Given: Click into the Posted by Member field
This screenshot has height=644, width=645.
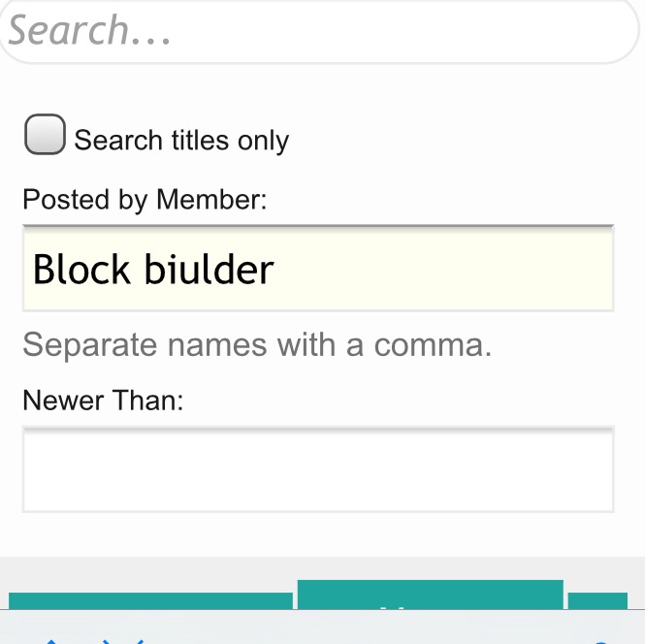Looking at the screenshot, I should [x=318, y=268].
